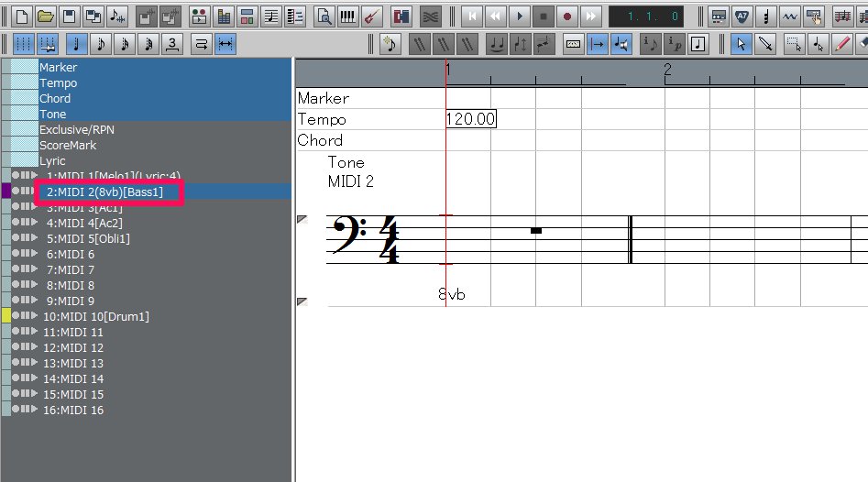The width and height of the screenshot is (868, 482).
Task: Click the Tempo value field 120.00
Action: (x=470, y=119)
